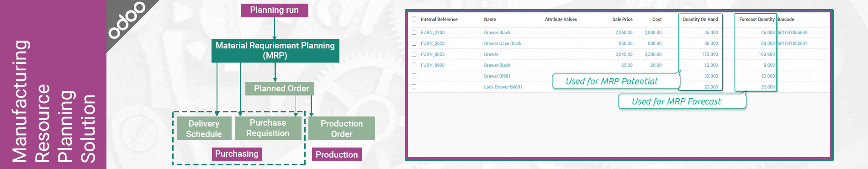Sort by Attribute Values column header
This screenshot has width=868, height=169.
pyautogui.click(x=561, y=19)
